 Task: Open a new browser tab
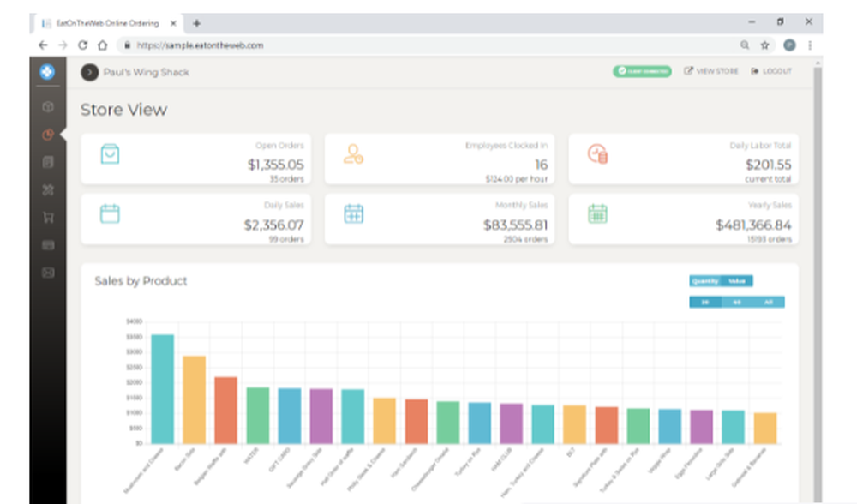click(197, 23)
